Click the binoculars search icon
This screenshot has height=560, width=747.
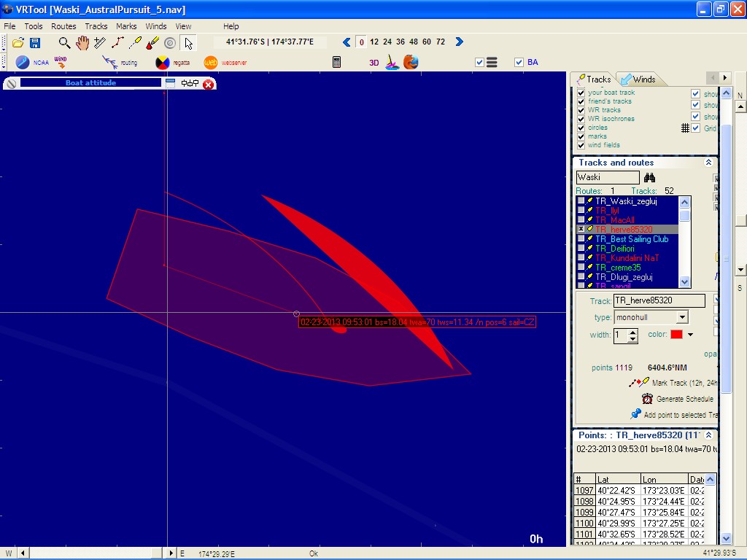pyautogui.click(x=649, y=177)
